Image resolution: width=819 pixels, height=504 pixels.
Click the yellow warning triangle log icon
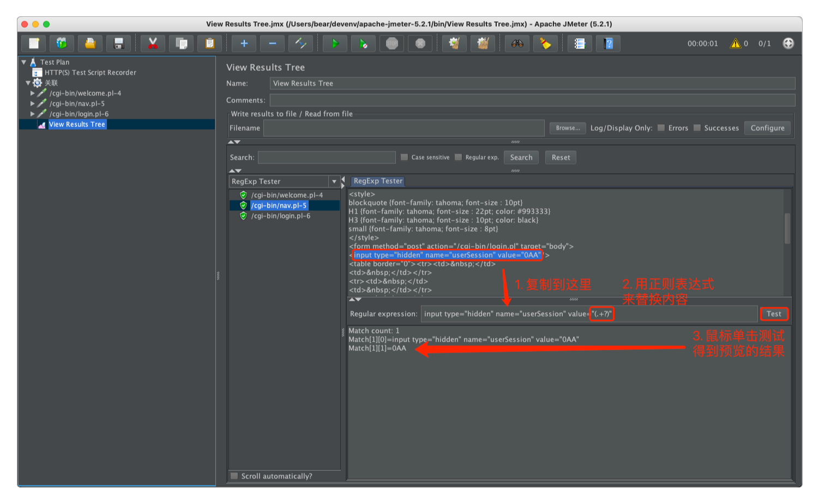click(x=736, y=44)
